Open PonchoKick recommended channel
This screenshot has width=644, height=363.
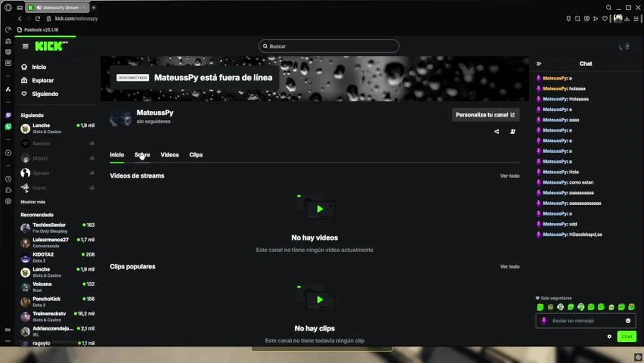(57, 301)
